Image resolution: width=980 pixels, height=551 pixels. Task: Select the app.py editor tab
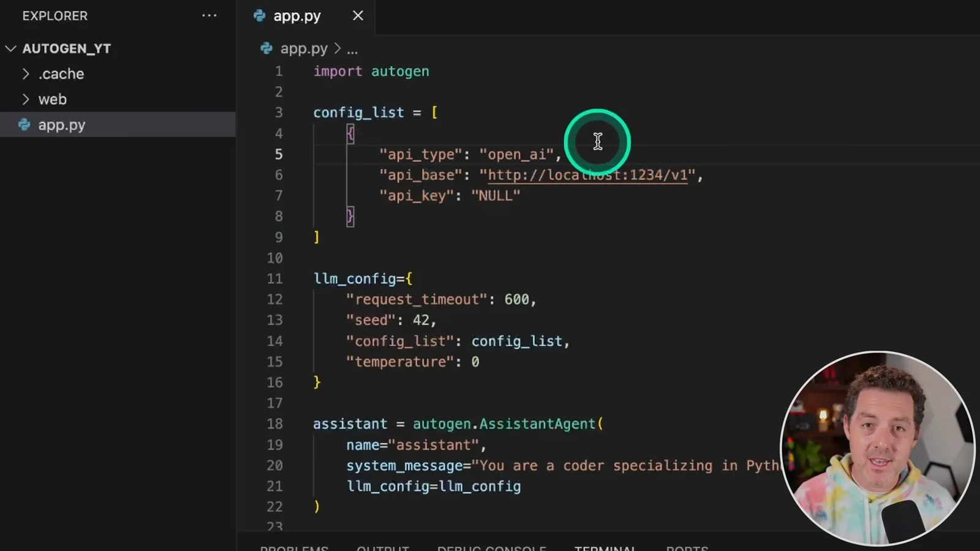[x=306, y=16]
